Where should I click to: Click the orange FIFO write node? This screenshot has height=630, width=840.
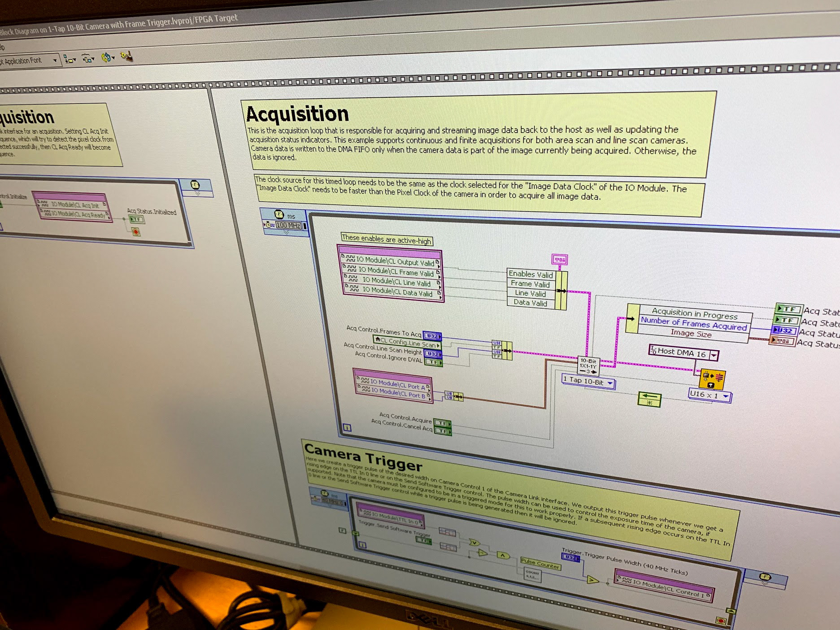[712, 379]
